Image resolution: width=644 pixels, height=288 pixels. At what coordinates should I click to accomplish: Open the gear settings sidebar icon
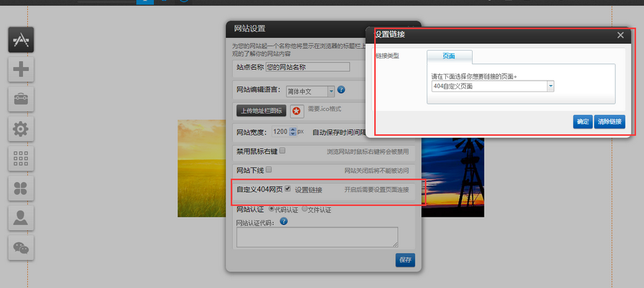(x=21, y=129)
